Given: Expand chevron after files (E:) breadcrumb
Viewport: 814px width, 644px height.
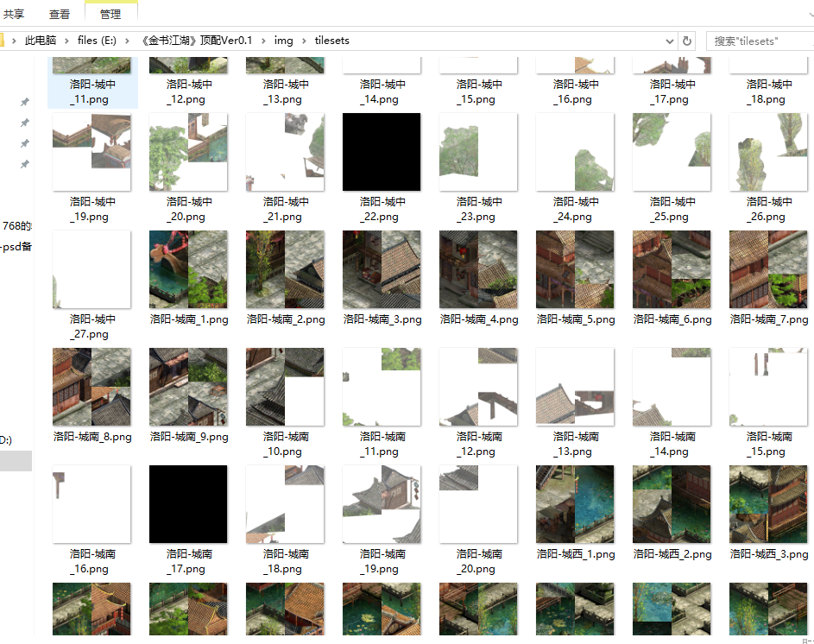Looking at the screenshot, I should pos(127,41).
